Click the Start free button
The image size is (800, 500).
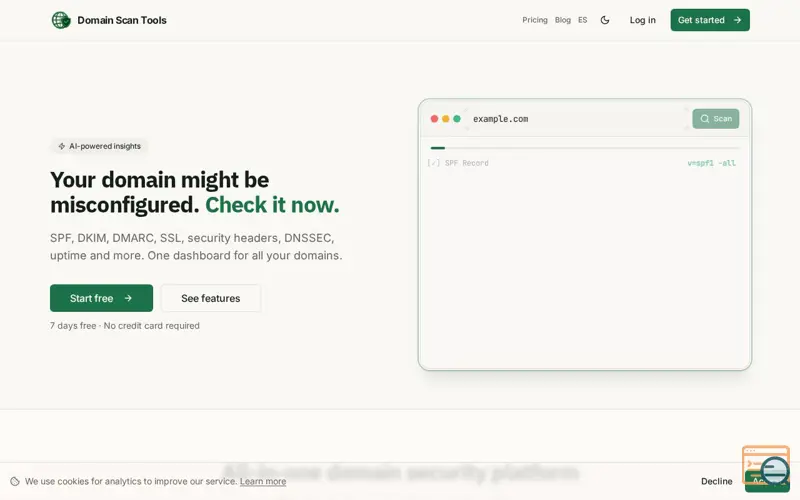[102, 298]
